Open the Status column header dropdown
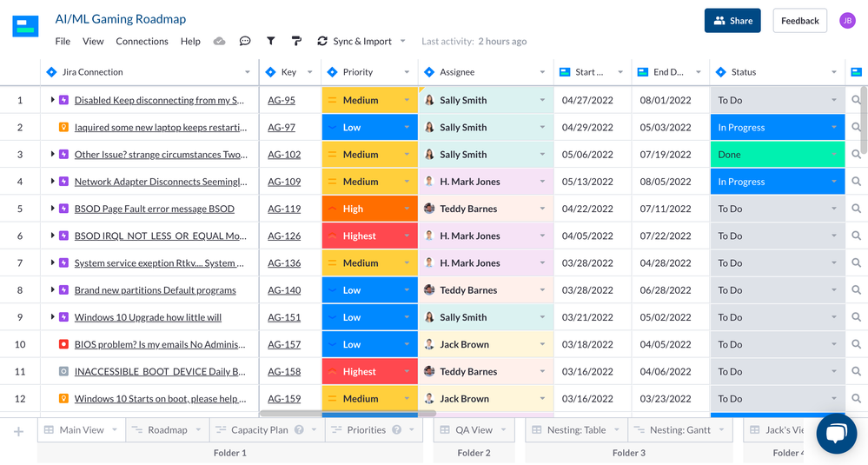This screenshot has width=868, height=465. (x=833, y=72)
